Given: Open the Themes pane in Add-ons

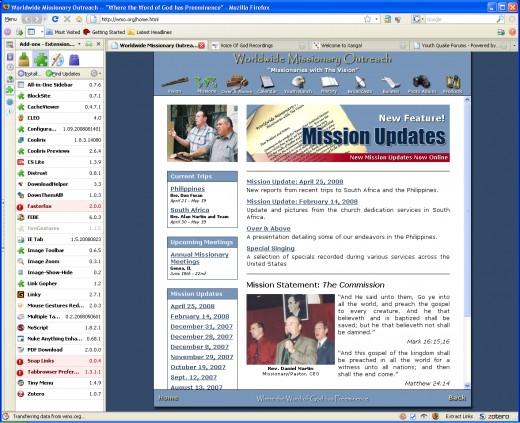Looking at the screenshot, I should click(x=57, y=60).
